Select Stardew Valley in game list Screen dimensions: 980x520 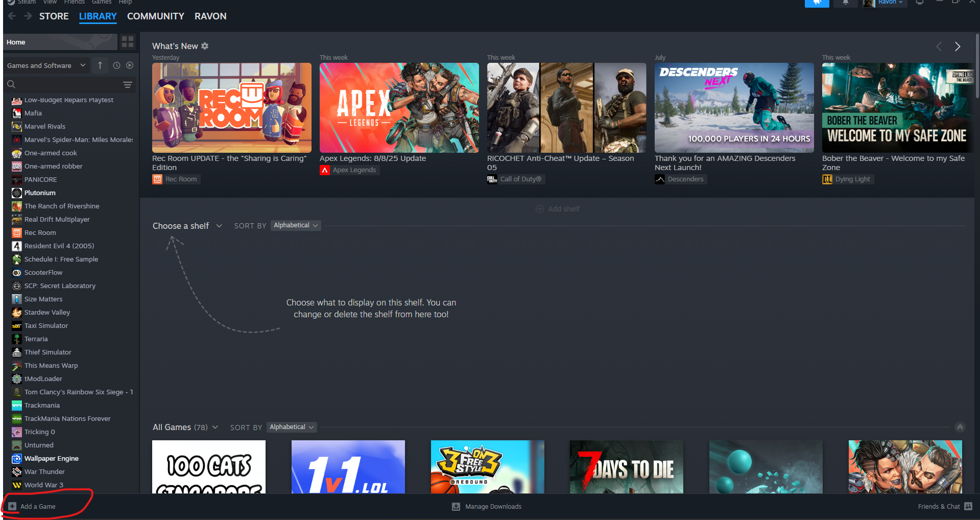pyautogui.click(x=73, y=313)
